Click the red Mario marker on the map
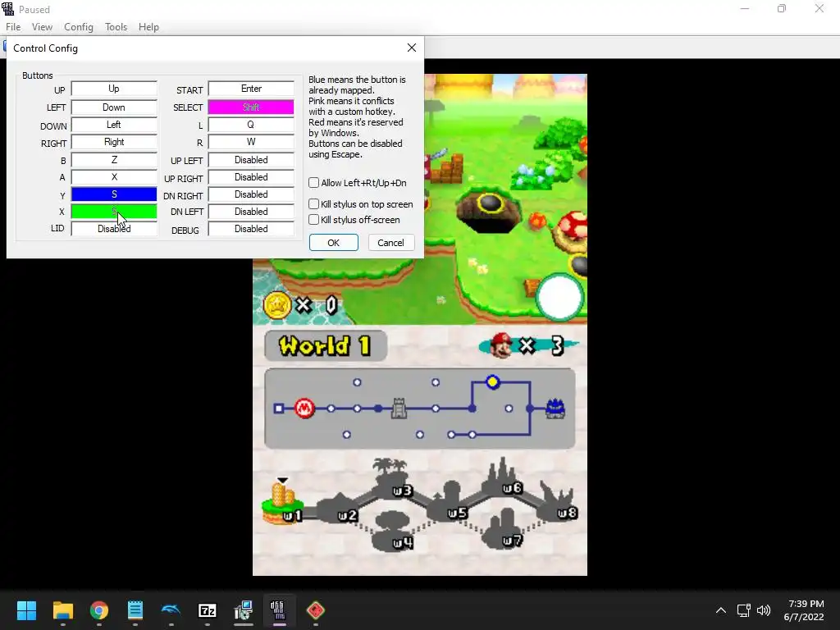Screen dimensions: 840x630 (x=305, y=409)
